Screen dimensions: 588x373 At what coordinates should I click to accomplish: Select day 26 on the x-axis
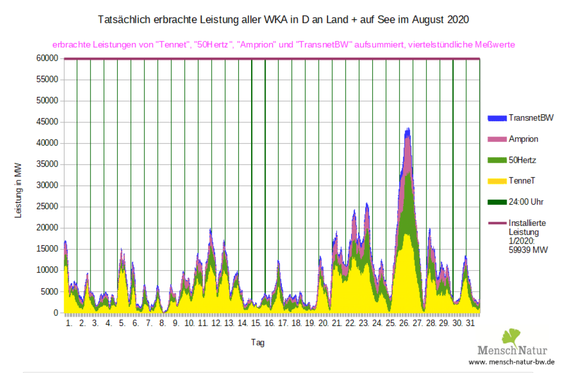405,323
